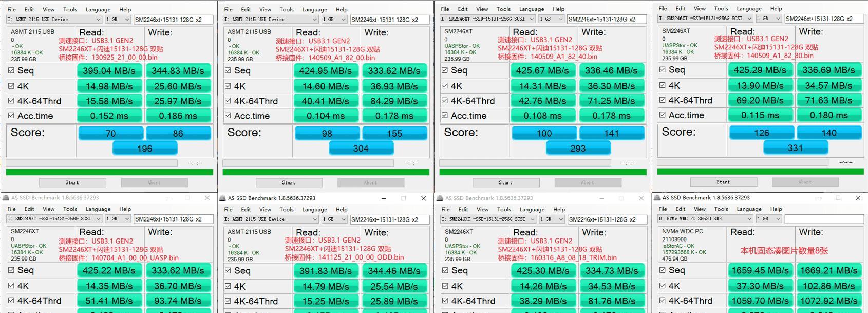The height and width of the screenshot is (313, 868).
Task: Start the benchmark in the window scoring 331
Action: click(724, 182)
